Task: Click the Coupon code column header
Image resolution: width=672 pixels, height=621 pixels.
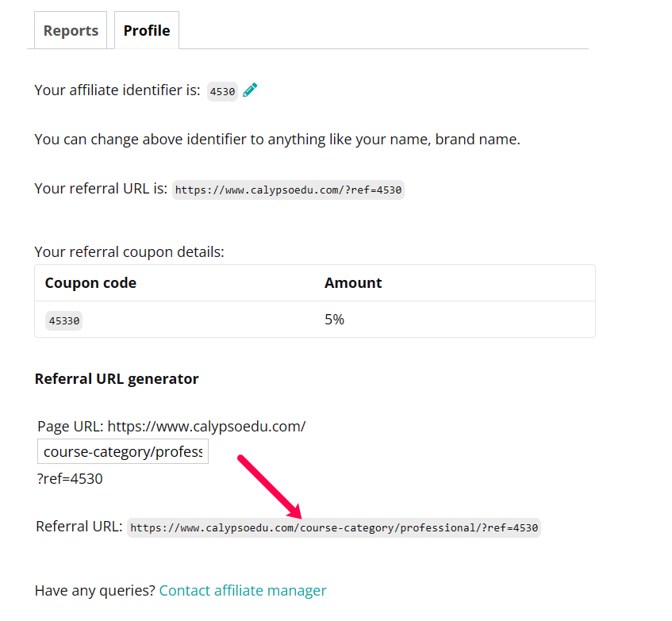Action: point(90,283)
